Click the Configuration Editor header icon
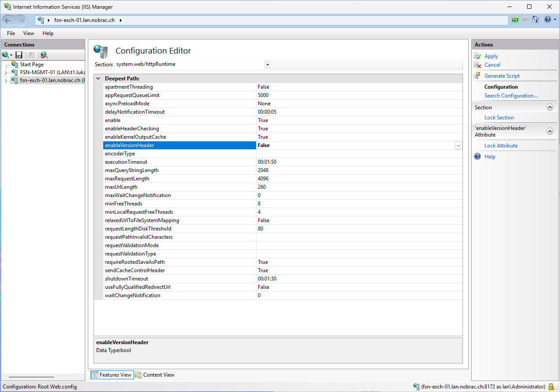This screenshot has height=392, width=560. coord(101,51)
